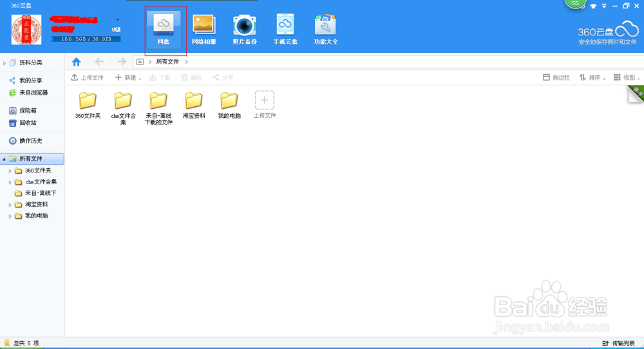Click the 160.5GB/38.9TB storage bar
The height and width of the screenshot is (349, 644).
click(86, 39)
